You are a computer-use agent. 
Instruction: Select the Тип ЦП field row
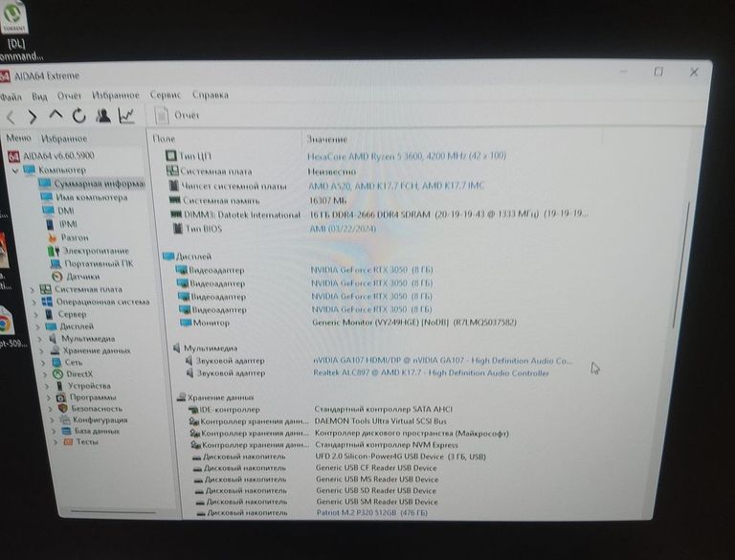pyautogui.click(x=336, y=156)
